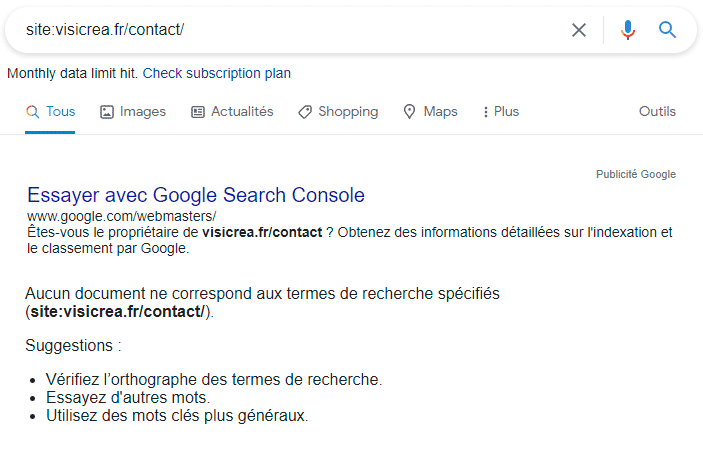
Task: Click the location pin icon beside Maps
Action: tap(409, 112)
